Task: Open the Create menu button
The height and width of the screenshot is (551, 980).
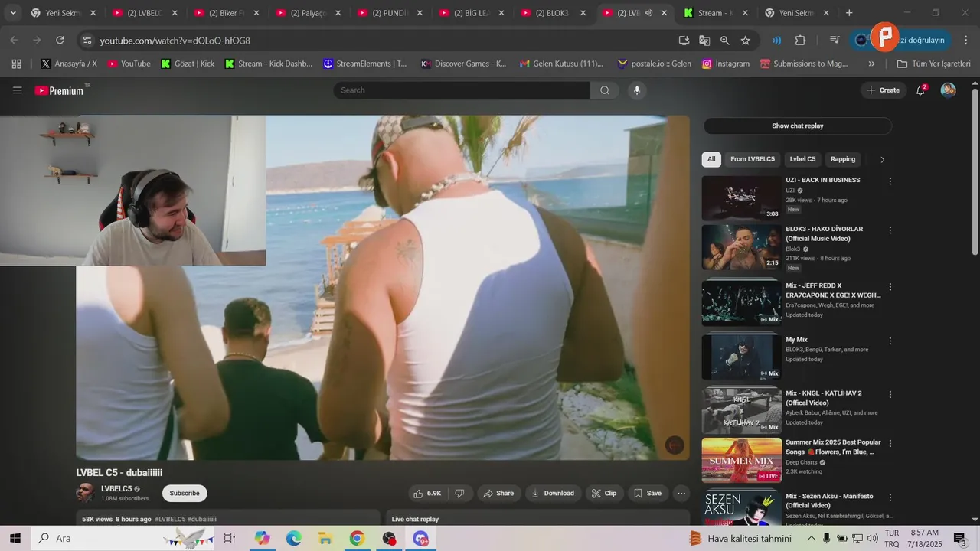Action: pyautogui.click(x=883, y=90)
